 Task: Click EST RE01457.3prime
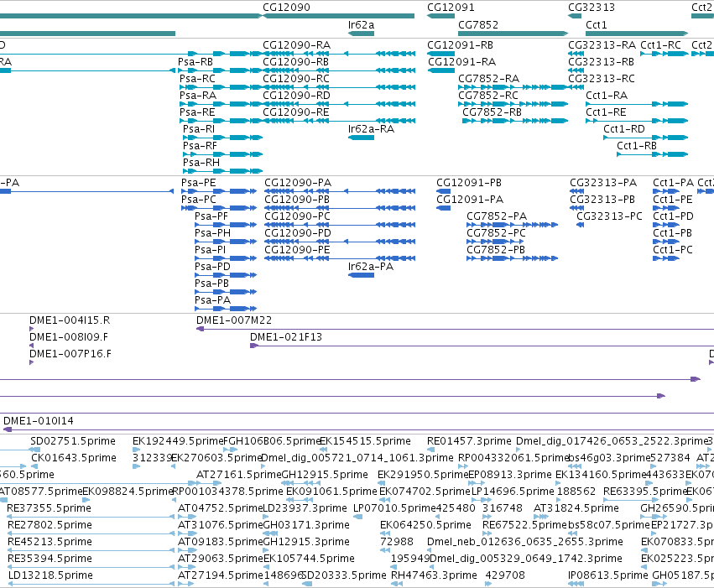point(469,441)
